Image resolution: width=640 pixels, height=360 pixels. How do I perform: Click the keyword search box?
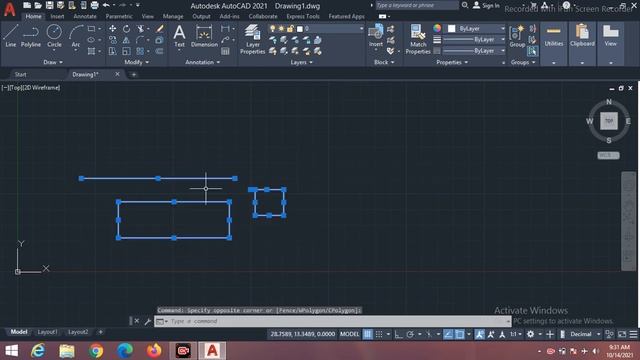[x=417, y=5]
